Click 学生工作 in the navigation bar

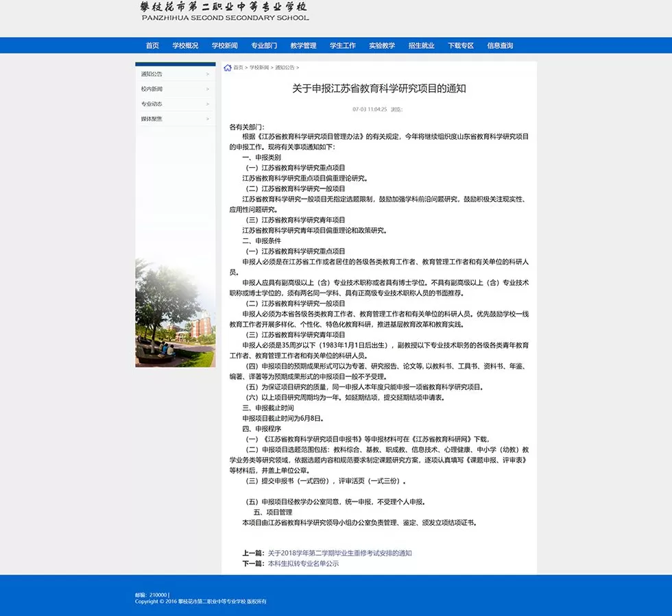pos(342,45)
